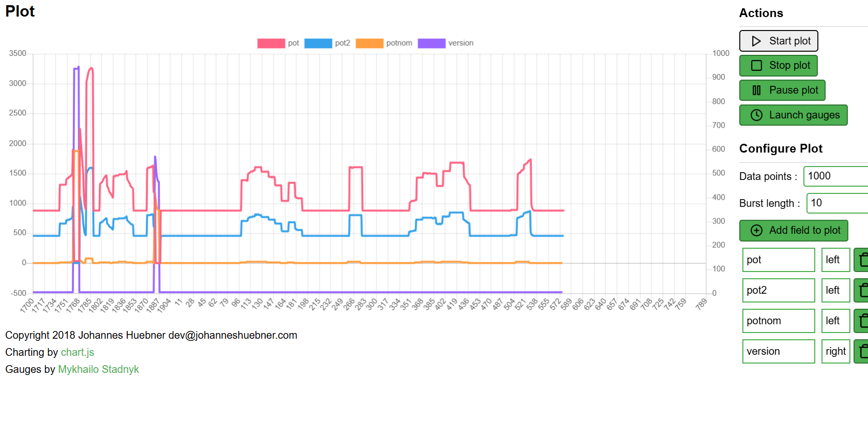
Task: Pause the plot
Action: pos(782,91)
